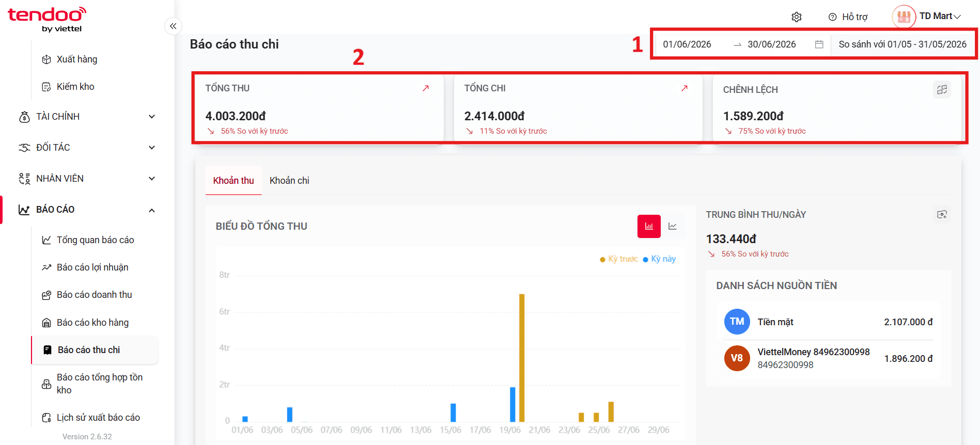Switch chart to line view

tap(673, 226)
